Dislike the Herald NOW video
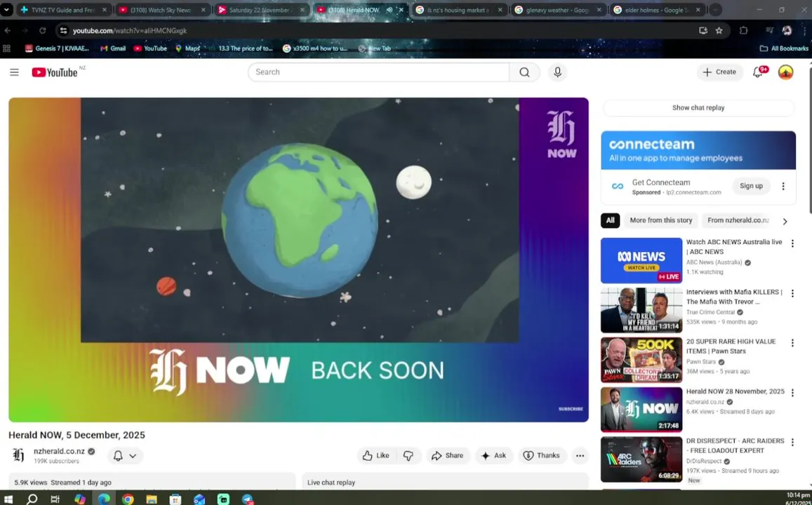Image resolution: width=812 pixels, height=505 pixels. [x=408, y=456]
